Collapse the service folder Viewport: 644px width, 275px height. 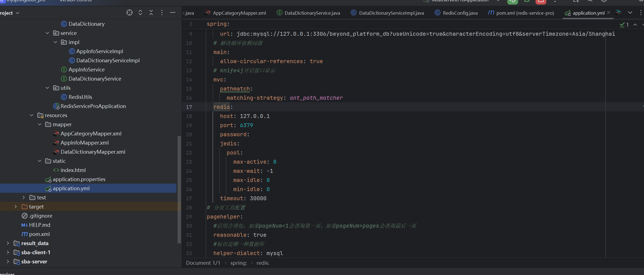(x=47, y=33)
